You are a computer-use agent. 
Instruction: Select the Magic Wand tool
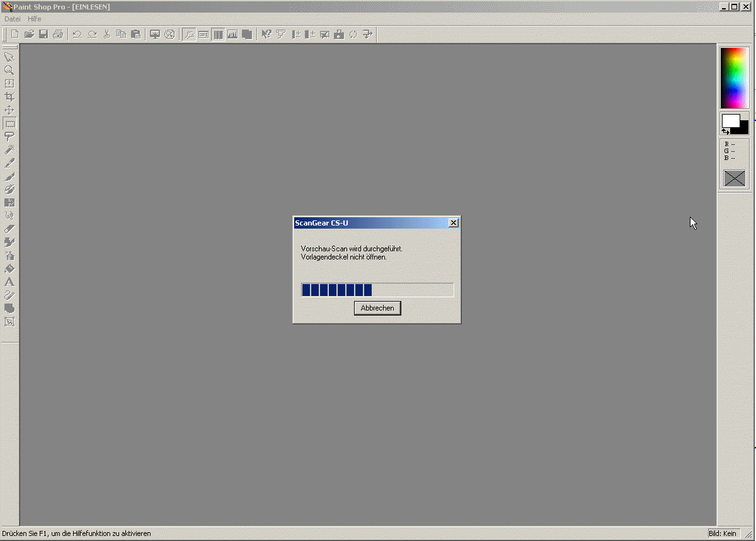9,150
